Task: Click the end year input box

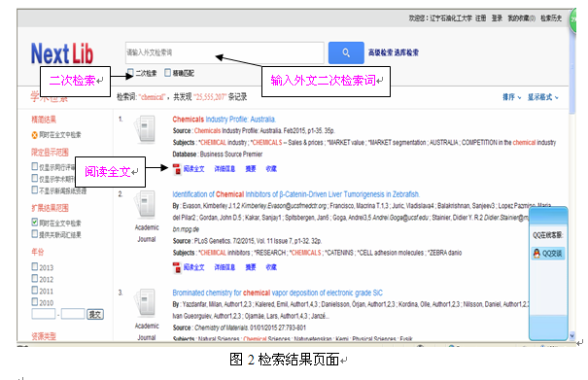Action: pos(73,314)
